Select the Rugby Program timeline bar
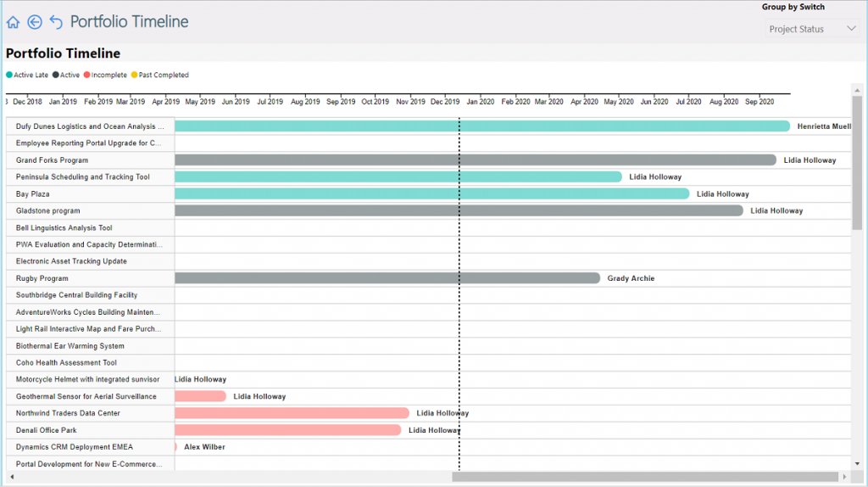This screenshot has width=868, height=487. 387,278
